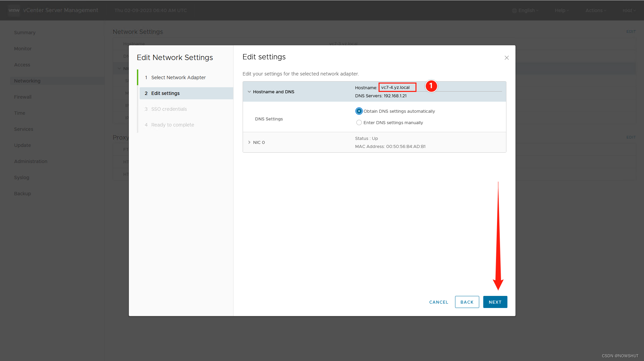
Task: Open Services in the sidebar
Action: tap(23, 129)
